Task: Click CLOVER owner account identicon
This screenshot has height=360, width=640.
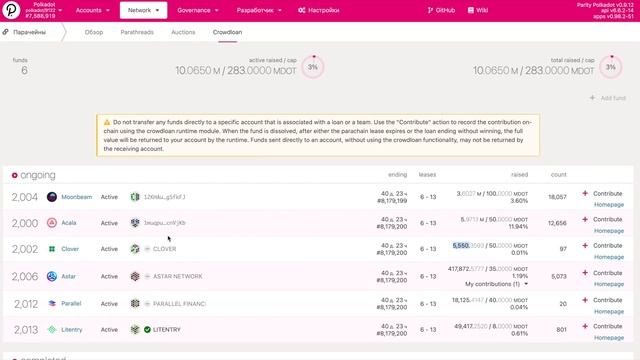Action: 135,249
